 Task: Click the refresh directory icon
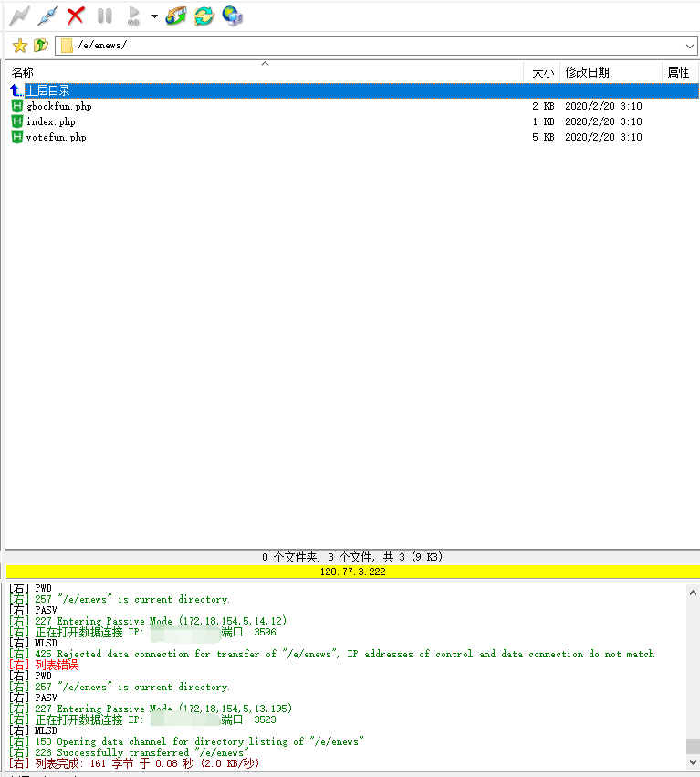click(x=204, y=16)
